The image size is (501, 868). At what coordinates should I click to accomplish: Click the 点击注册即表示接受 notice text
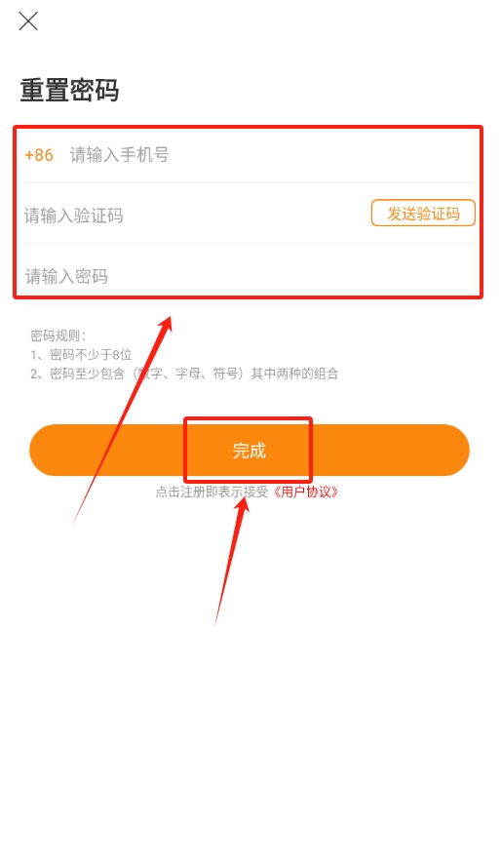212,492
